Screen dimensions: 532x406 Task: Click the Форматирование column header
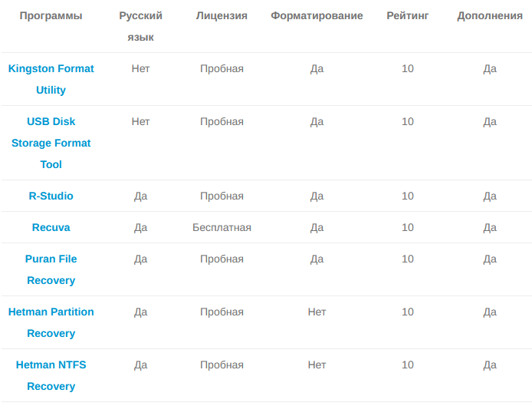(317, 15)
